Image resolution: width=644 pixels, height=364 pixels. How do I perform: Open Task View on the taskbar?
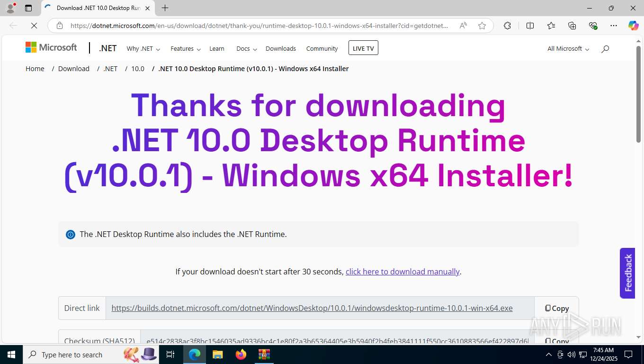tap(170, 355)
